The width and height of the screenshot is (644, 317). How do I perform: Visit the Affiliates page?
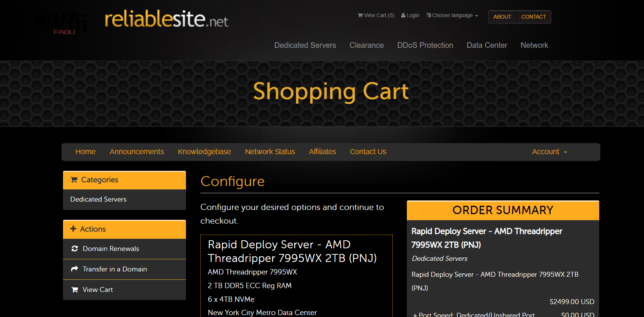(x=322, y=152)
